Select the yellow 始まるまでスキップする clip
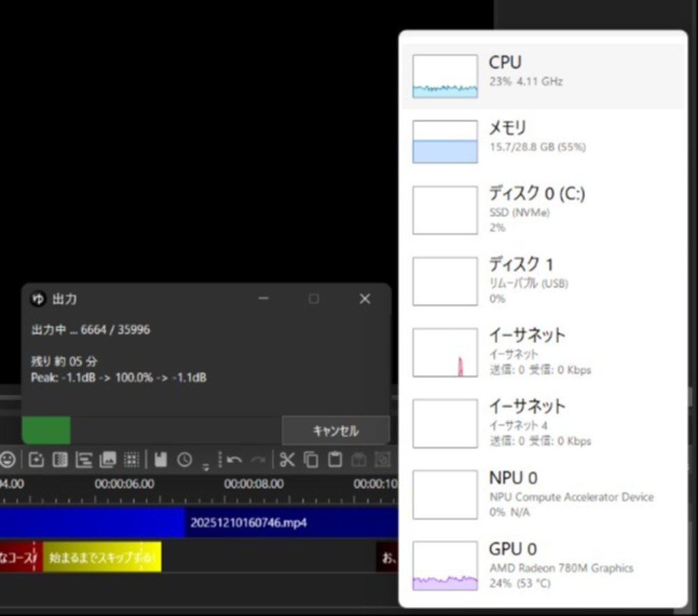Image resolution: width=698 pixels, height=616 pixels. [102, 557]
